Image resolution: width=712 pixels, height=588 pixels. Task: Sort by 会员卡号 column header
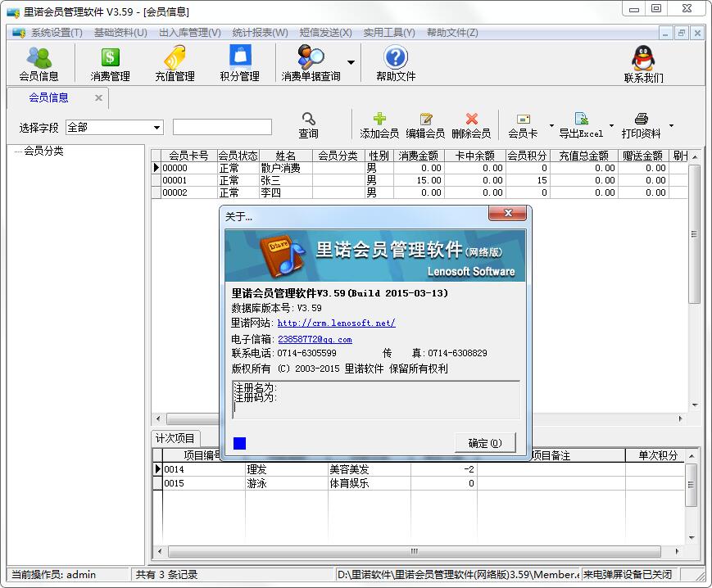(189, 156)
